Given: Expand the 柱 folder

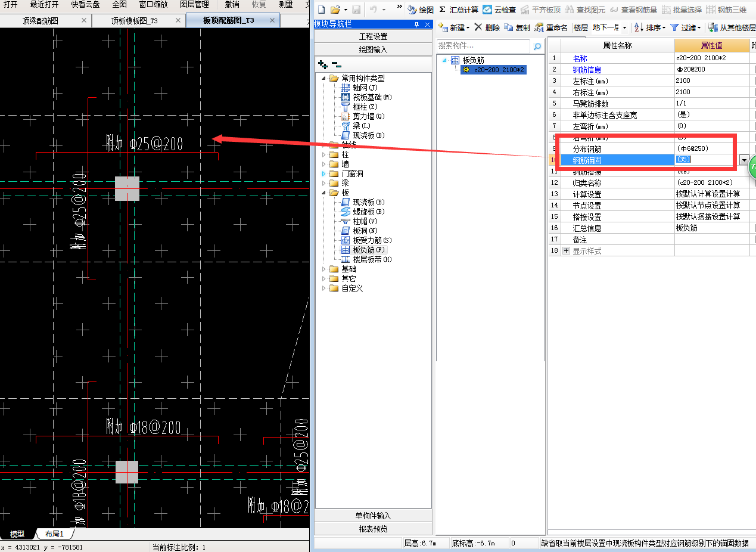Looking at the screenshot, I should [x=325, y=154].
